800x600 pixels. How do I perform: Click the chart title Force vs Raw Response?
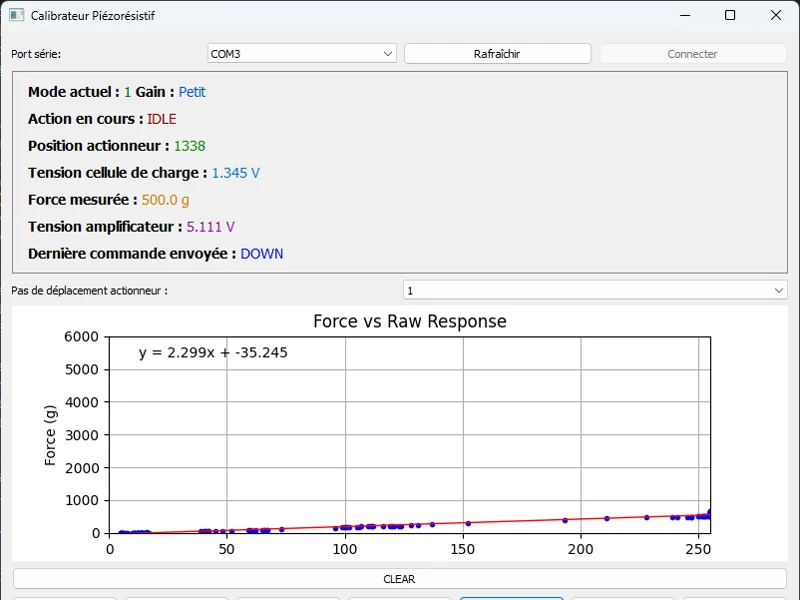pos(410,321)
